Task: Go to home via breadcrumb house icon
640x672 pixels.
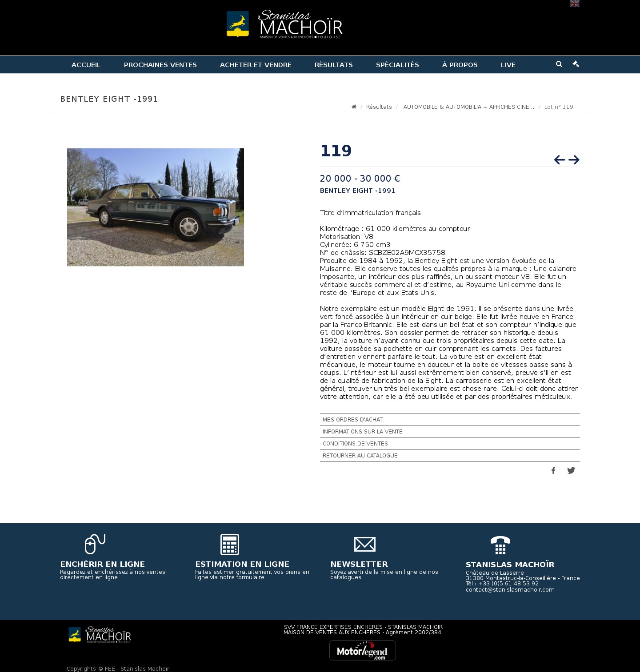Action: click(354, 107)
